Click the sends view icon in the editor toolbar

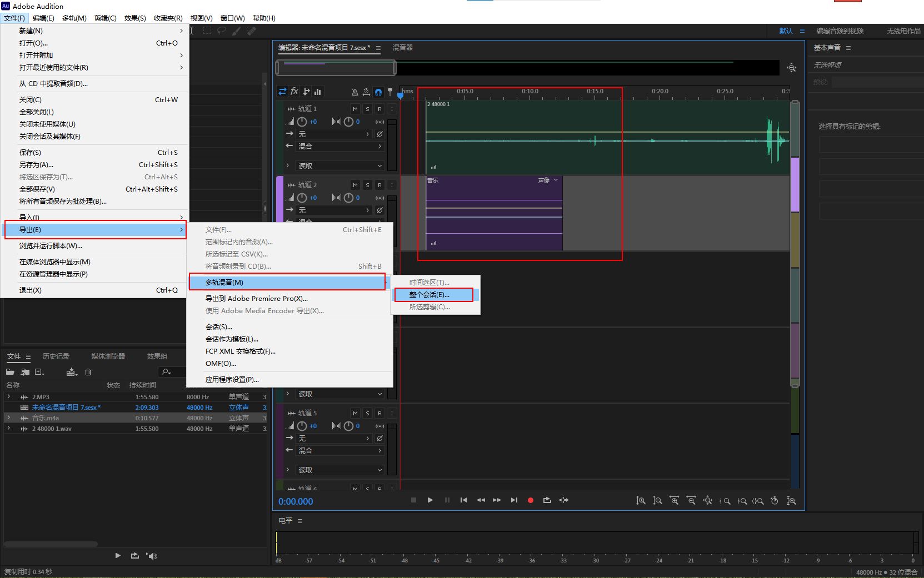click(x=306, y=92)
